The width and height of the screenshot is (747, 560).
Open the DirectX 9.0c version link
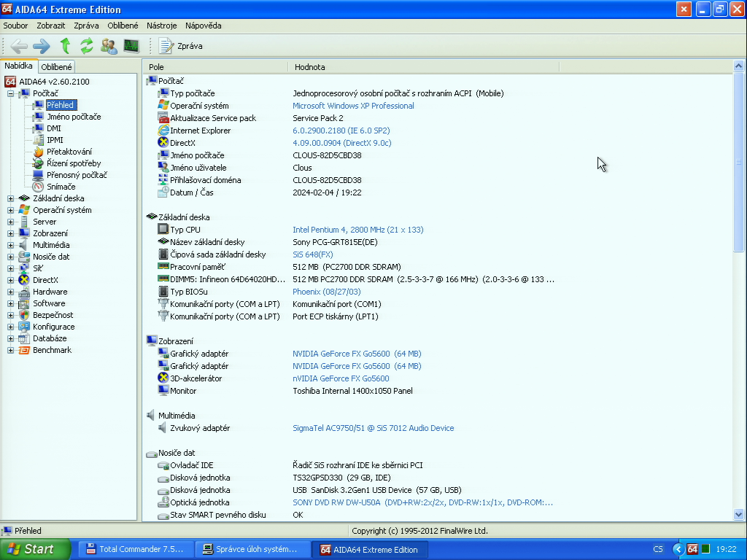click(x=341, y=143)
